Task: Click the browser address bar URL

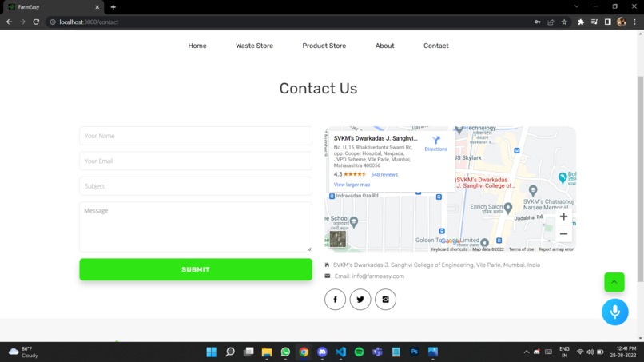Action: click(89, 22)
